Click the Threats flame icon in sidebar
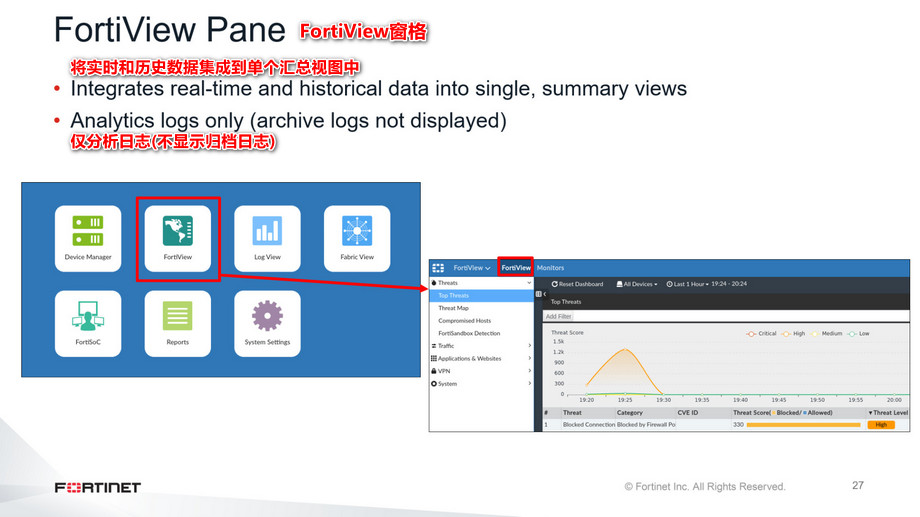Screen dimensions: 920x517 click(x=434, y=283)
